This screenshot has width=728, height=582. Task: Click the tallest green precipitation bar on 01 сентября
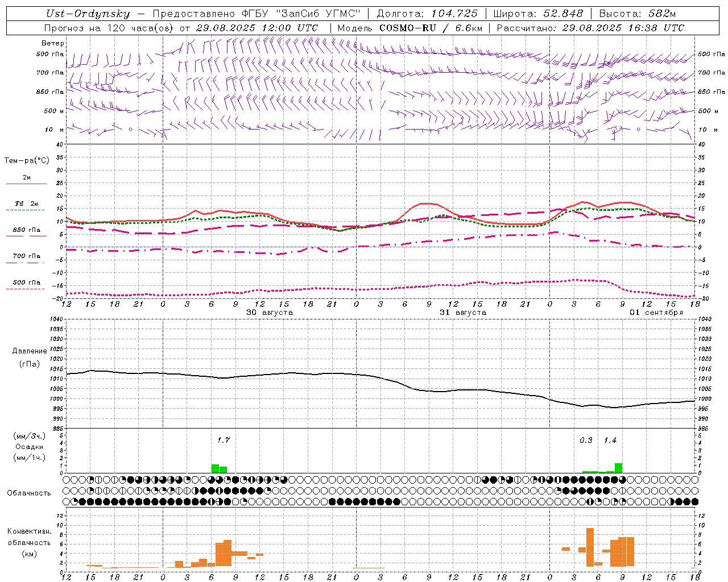pyautogui.click(x=618, y=468)
